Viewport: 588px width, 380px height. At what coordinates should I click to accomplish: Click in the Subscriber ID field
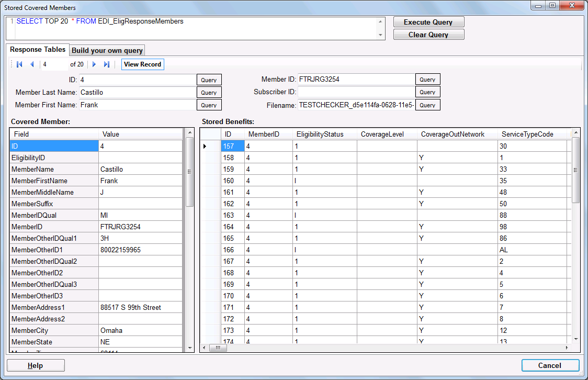356,92
